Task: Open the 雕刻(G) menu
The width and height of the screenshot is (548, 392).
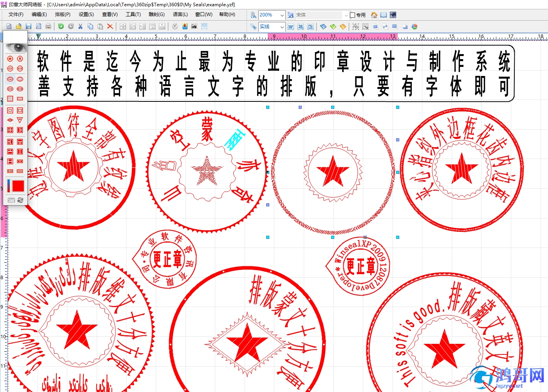Action: point(157,14)
